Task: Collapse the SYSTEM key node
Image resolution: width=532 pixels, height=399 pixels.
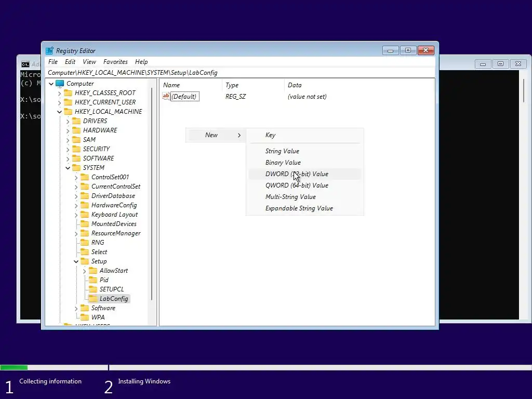Action: (x=68, y=168)
